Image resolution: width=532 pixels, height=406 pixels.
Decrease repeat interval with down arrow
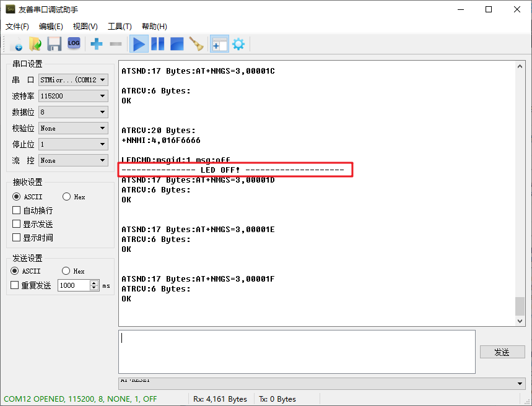(x=94, y=288)
